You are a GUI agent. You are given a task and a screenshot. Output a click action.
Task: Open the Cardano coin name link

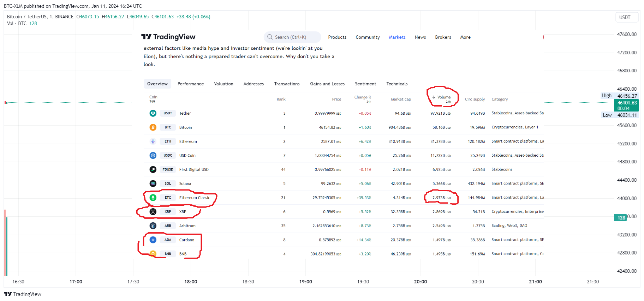point(187,240)
